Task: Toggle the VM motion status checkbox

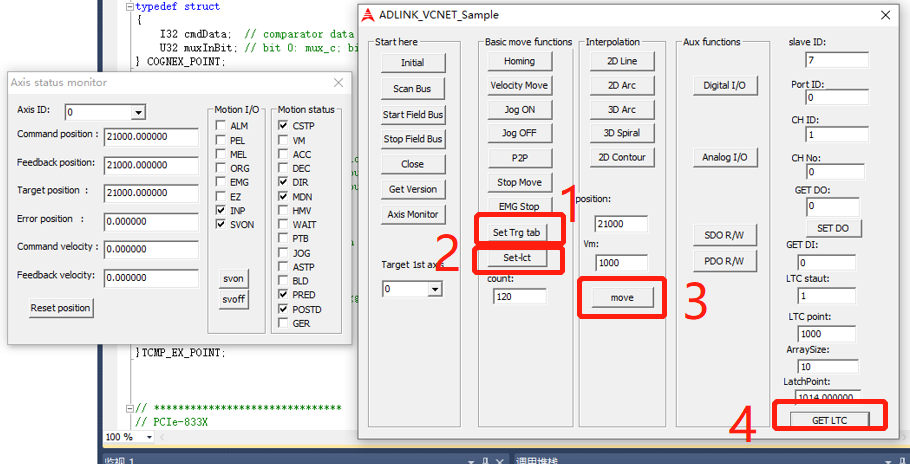Action: click(283, 140)
